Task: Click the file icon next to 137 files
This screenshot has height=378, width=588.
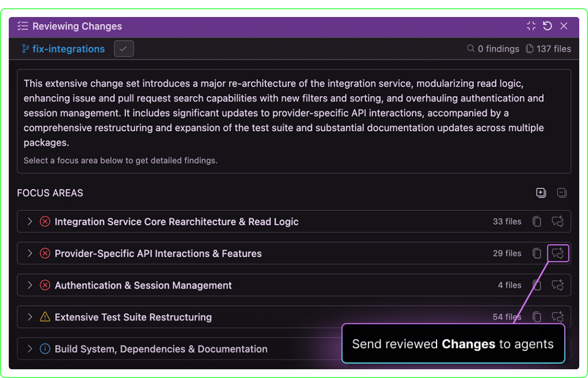Action: [x=529, y=48]
